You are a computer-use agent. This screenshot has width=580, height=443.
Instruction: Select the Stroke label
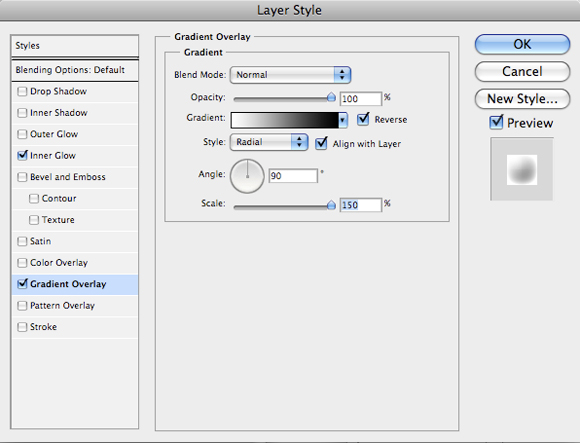click(43, 327)
